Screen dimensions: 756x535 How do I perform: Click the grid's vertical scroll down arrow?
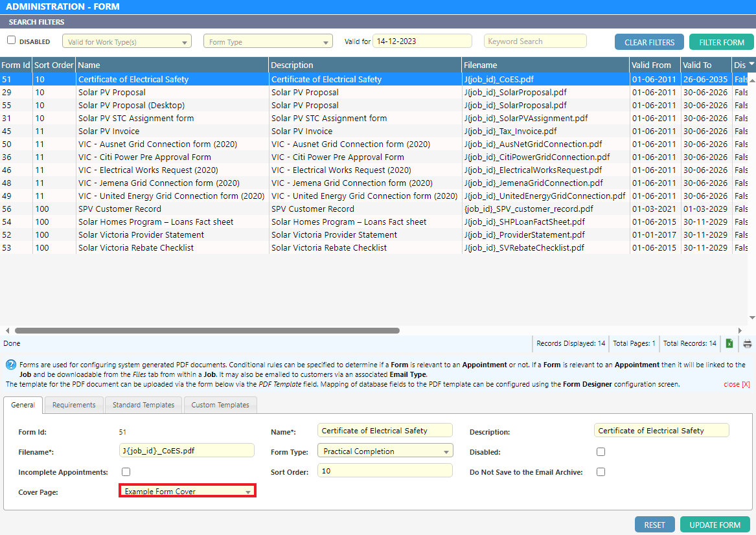(751, 317)
